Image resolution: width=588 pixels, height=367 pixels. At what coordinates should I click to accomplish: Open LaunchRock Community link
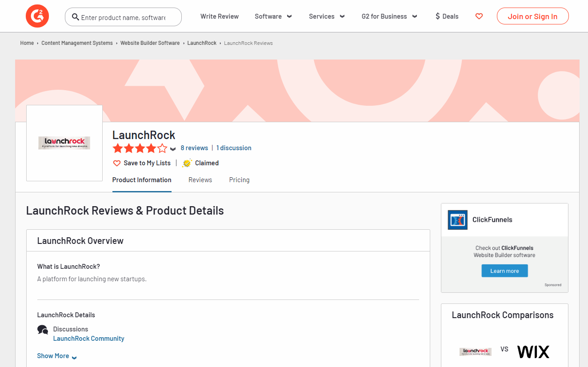(x=88, y=339)
